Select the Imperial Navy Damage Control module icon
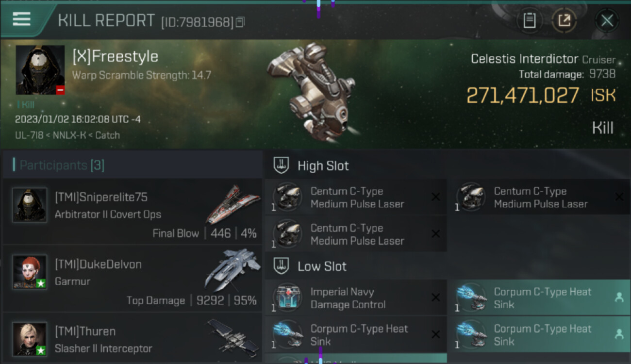Image resolution: width=631 pixels, height=364 pixels. point(287,298)
